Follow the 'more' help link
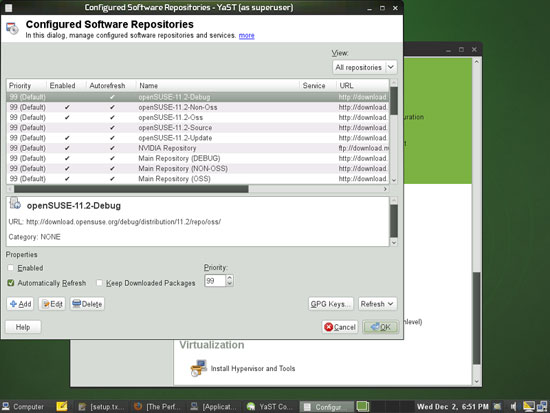The image size is (550, 413). pyautogui.click(x=247, y=35)
